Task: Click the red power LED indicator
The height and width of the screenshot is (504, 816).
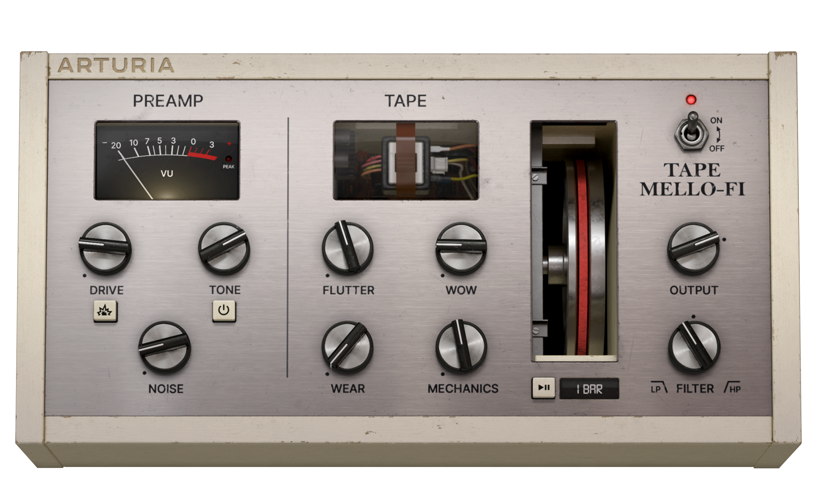Action: coord(691,99)
